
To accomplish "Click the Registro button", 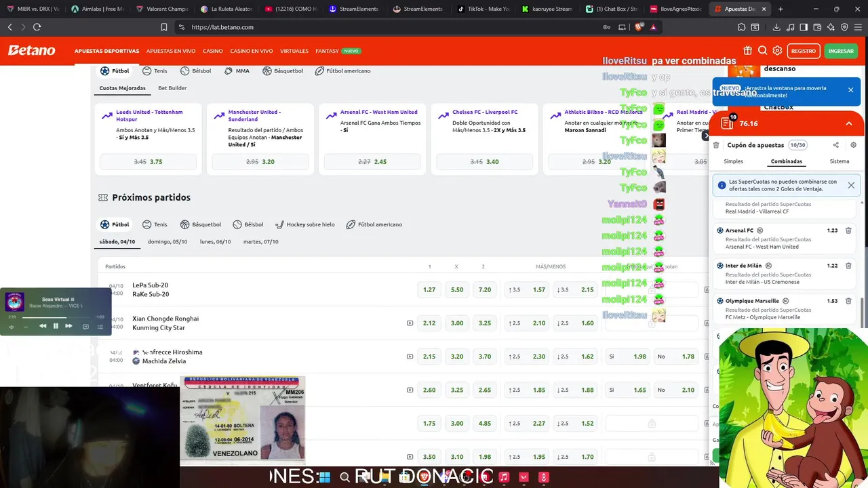I will tap(804, 51).
